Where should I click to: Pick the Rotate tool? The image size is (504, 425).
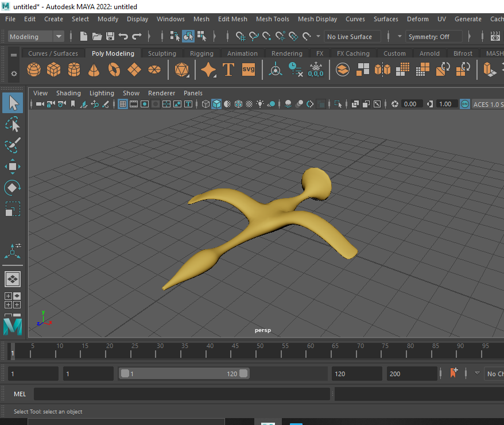tap(13, 188)
